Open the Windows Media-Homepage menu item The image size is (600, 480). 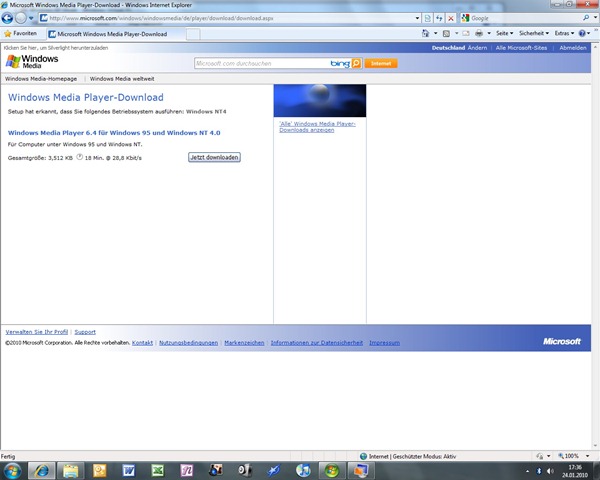41,79
